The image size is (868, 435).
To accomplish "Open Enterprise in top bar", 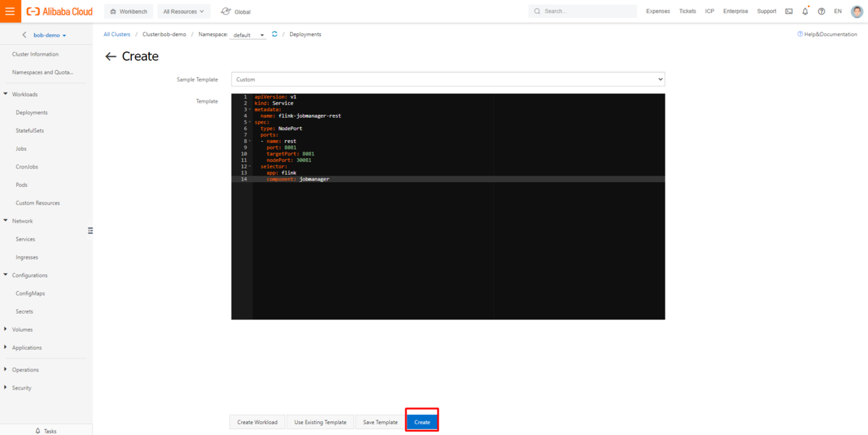I will [736, 12].
